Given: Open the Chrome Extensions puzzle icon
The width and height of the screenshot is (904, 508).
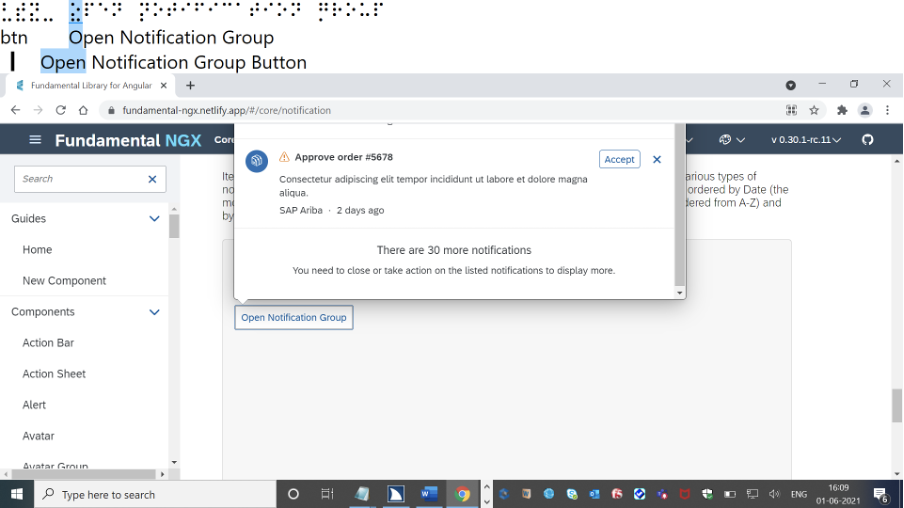Looking at the screenshot, I should pos(842,110).
